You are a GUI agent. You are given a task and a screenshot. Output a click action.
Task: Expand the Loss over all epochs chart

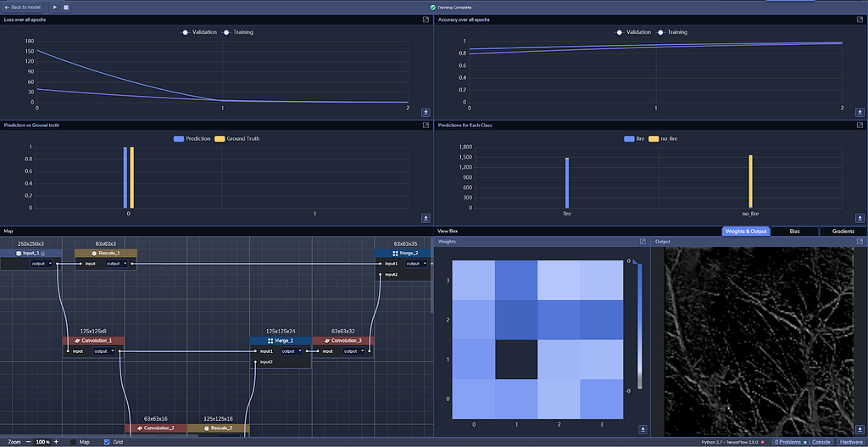426,20
